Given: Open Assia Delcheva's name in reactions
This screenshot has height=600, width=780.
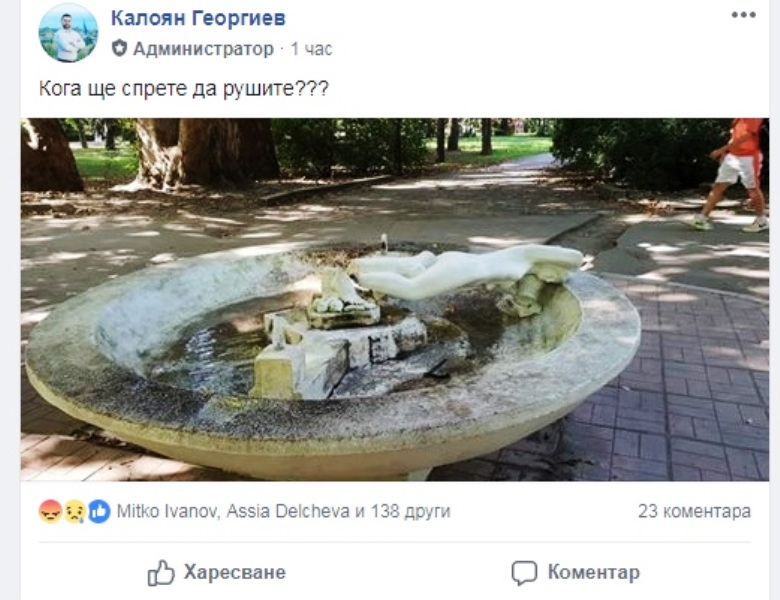Looking at the screenshot, I should coord(288,511).
